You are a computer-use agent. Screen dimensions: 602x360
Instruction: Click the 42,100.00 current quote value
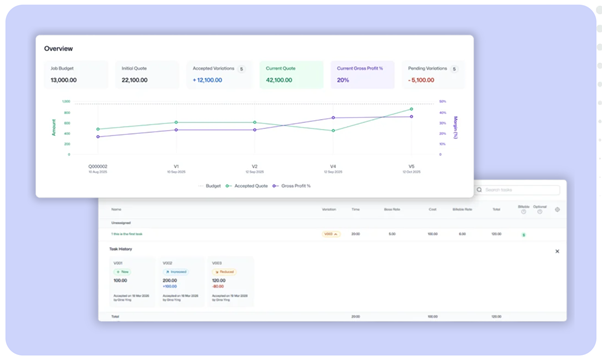coord(279,80)
